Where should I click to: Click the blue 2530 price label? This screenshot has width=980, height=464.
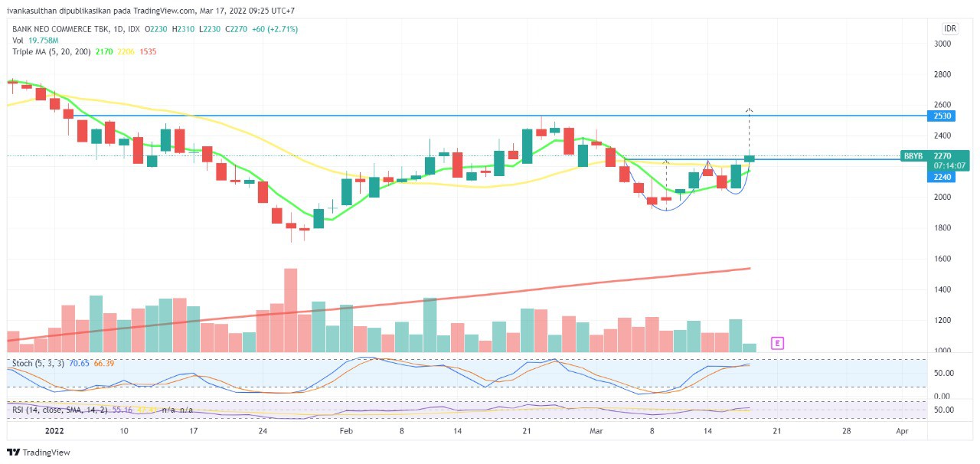click(x=942, y=116)
